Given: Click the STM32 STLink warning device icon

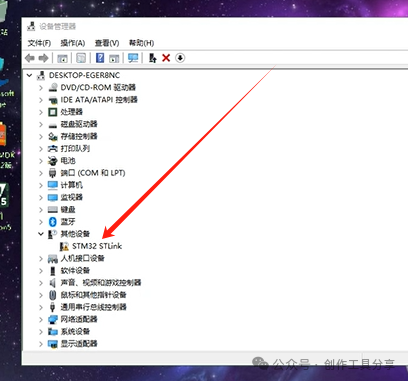Looking at the screenshot, I should [x=64, y=246].
